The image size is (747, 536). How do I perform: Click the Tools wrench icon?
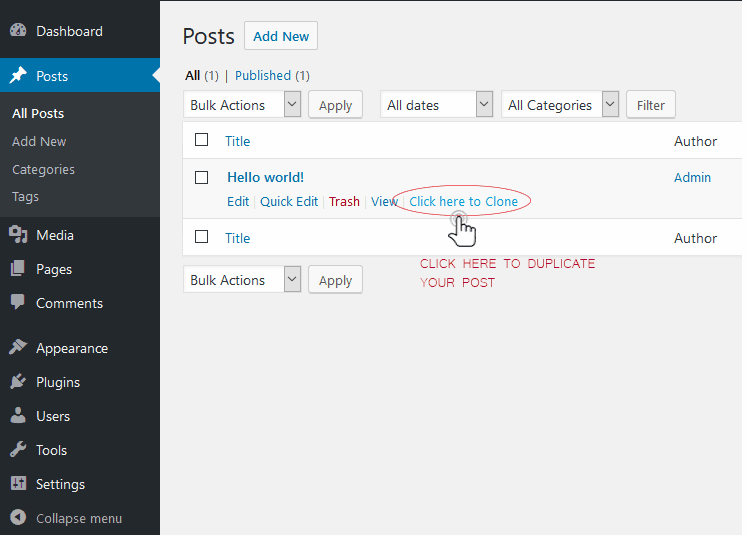(x=18, y=449)
